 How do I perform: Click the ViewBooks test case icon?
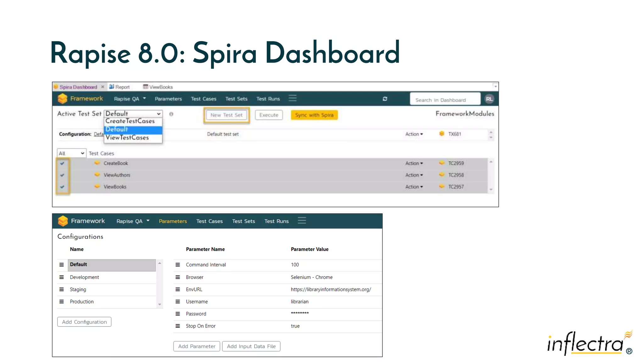pyautogui.click(x=97, y=186)
